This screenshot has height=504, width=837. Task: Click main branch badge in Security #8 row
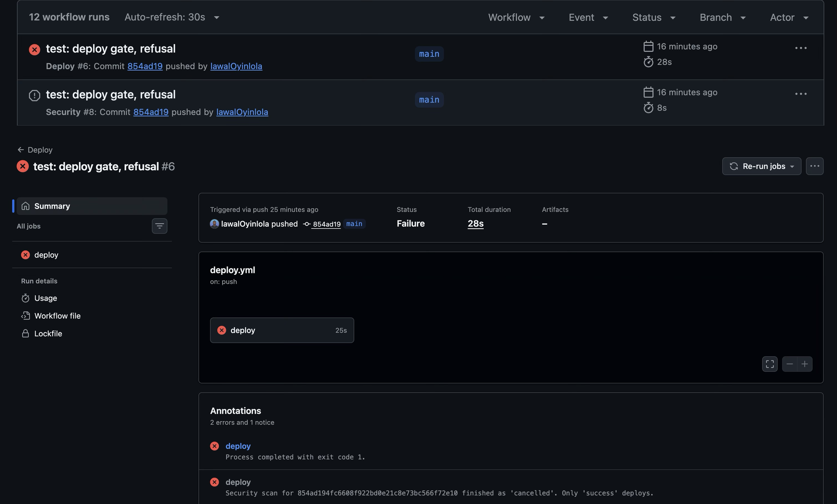pyautogui.click(x=429, y=100)
